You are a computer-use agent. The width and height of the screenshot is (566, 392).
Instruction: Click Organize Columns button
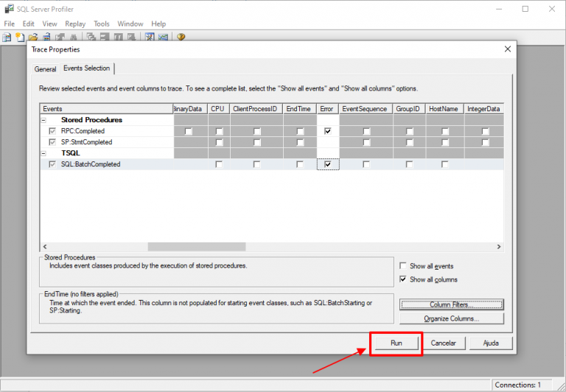point(452,319)
